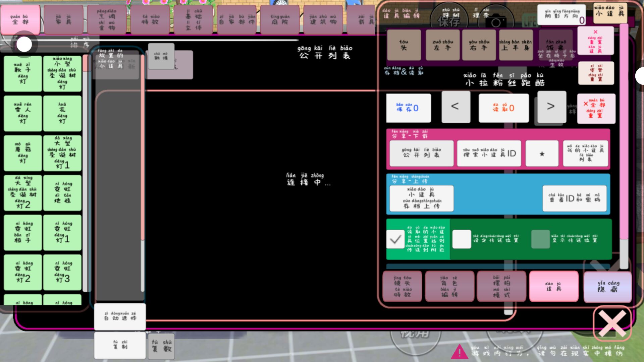Open the 公开列表 public list in the download section

coord(421,153)
